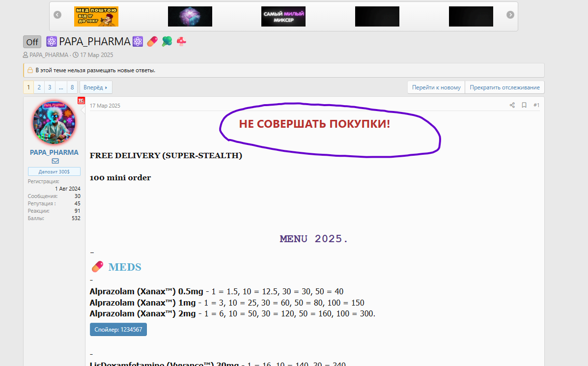Click the MENU 2025. heading
This screenshot has height=366, width=588.
click(x=314, y=239)
